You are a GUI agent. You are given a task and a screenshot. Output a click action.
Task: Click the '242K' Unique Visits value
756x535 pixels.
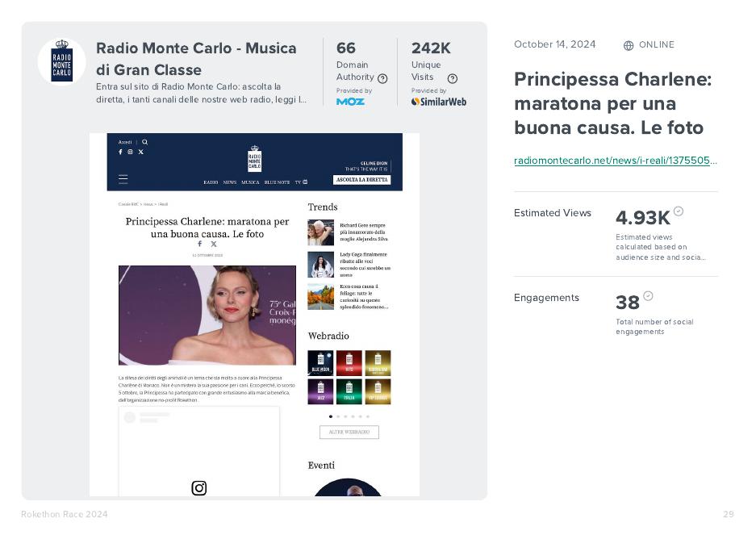pyautogui.click(x=431, y=48)
